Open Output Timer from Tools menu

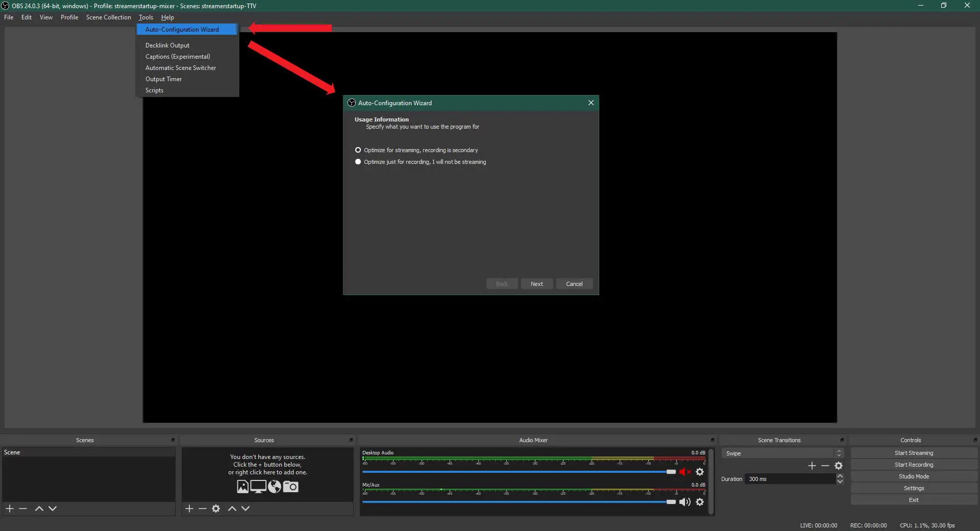click(187, 79)
